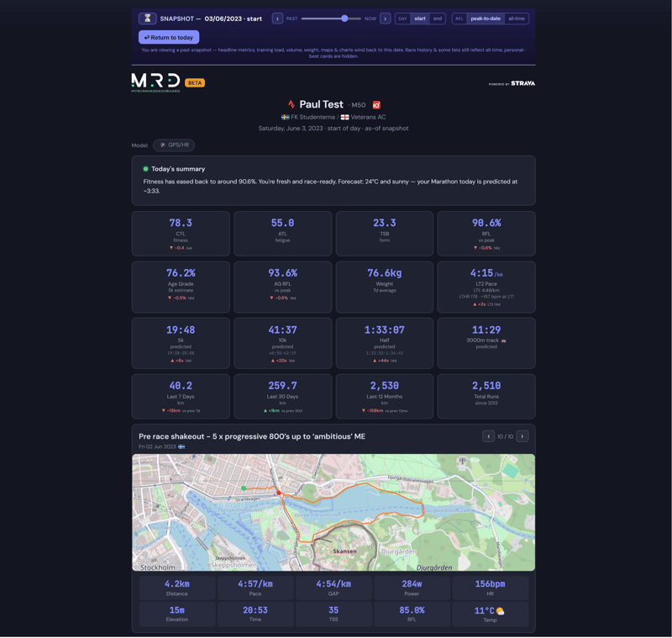Click the FK Studenterna club name
Screen dimensions: 672x638
[312, 117]
